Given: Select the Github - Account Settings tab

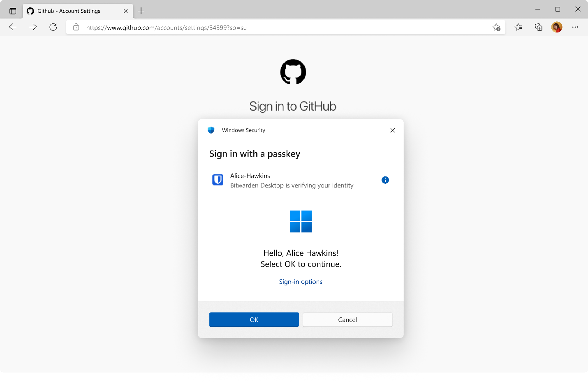Looking at the screenshot, I should point(69,11).
